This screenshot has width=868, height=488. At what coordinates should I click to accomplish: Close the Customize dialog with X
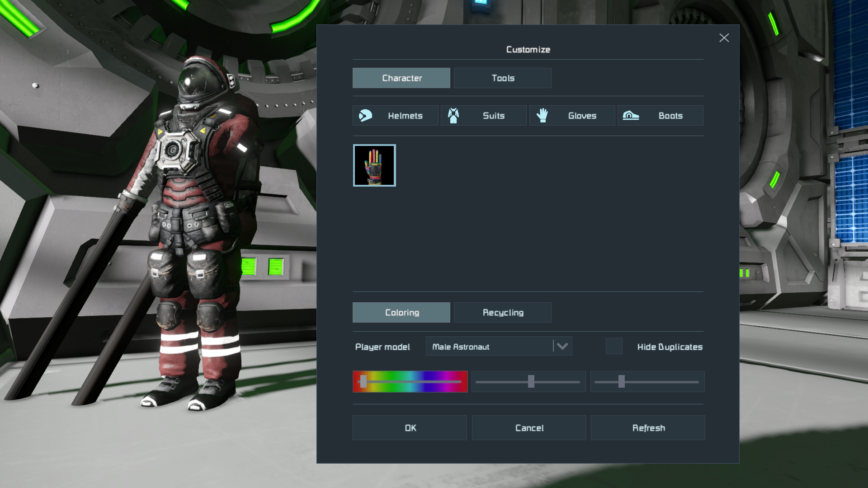point(724,38)
